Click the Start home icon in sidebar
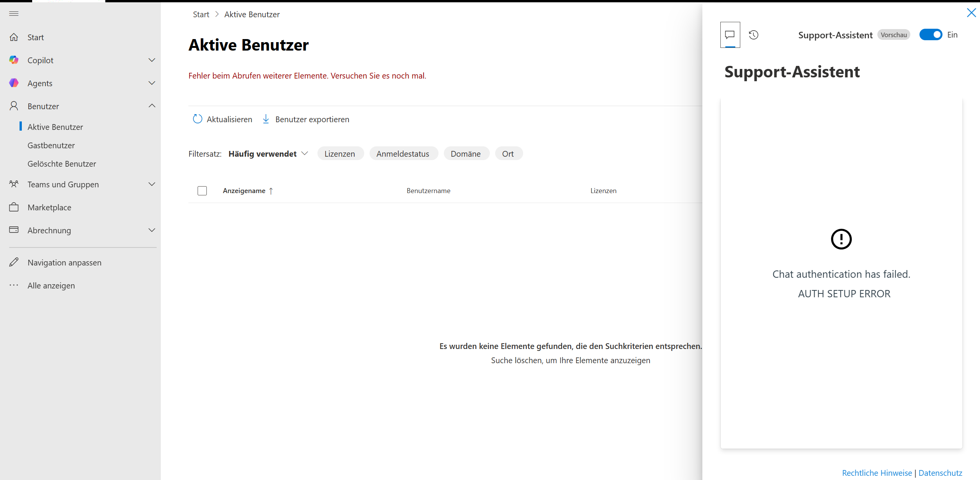The width and height of the screenshot is (980, 480). click(x=14, y=37)
